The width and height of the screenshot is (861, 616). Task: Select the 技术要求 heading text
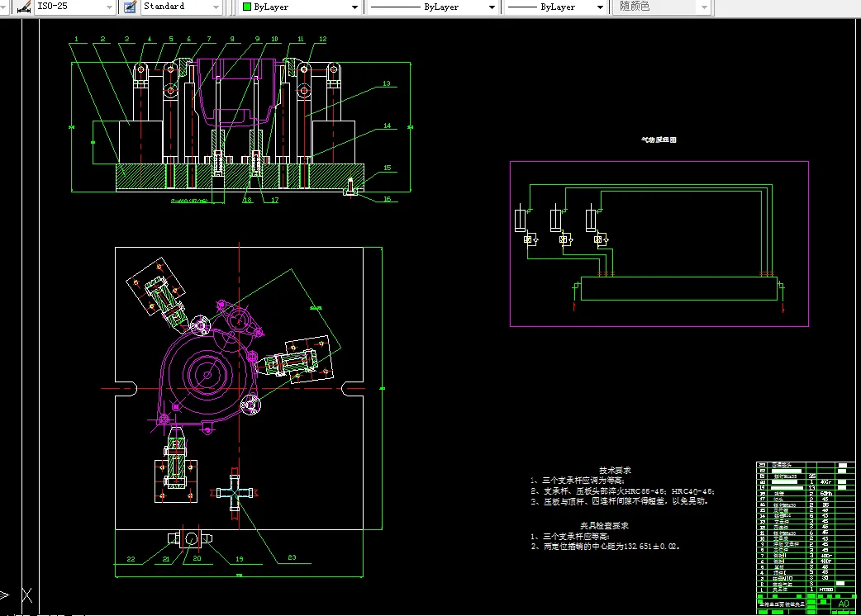point(615,470)
